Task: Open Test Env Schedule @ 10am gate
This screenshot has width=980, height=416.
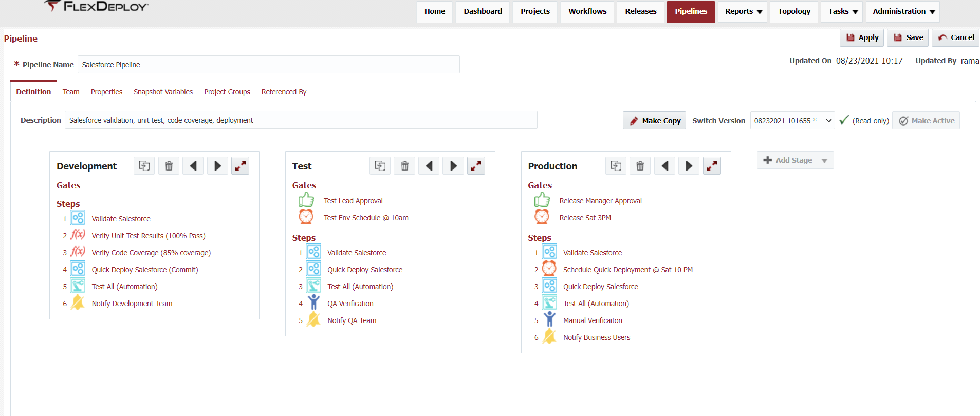Action: click(x=366, y=218)
